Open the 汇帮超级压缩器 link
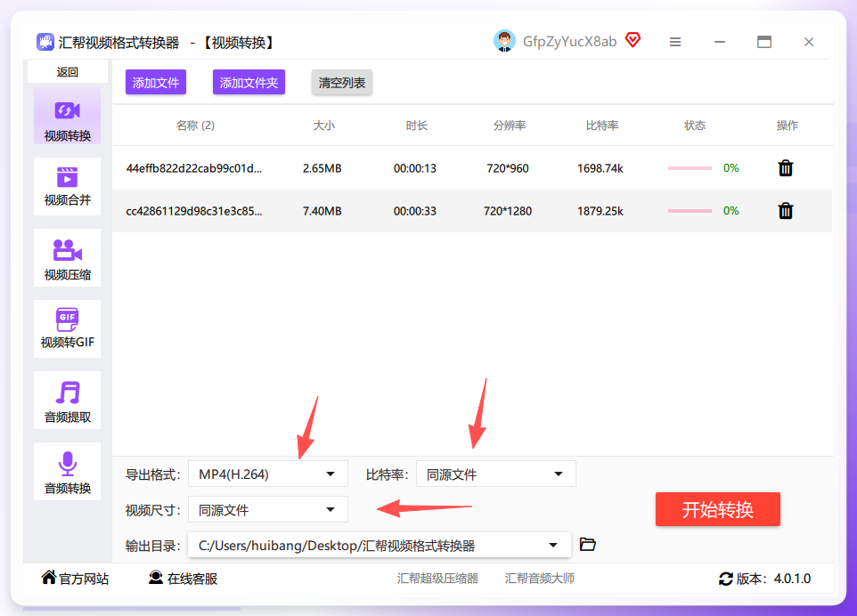This screenshot has width=857, height=616. pos(437,579)
